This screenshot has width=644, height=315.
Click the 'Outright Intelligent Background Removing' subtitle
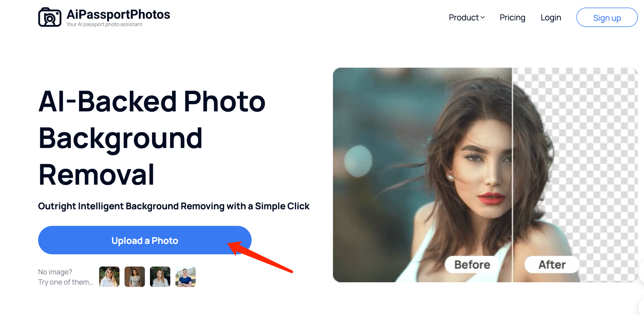tap(174, 206)
